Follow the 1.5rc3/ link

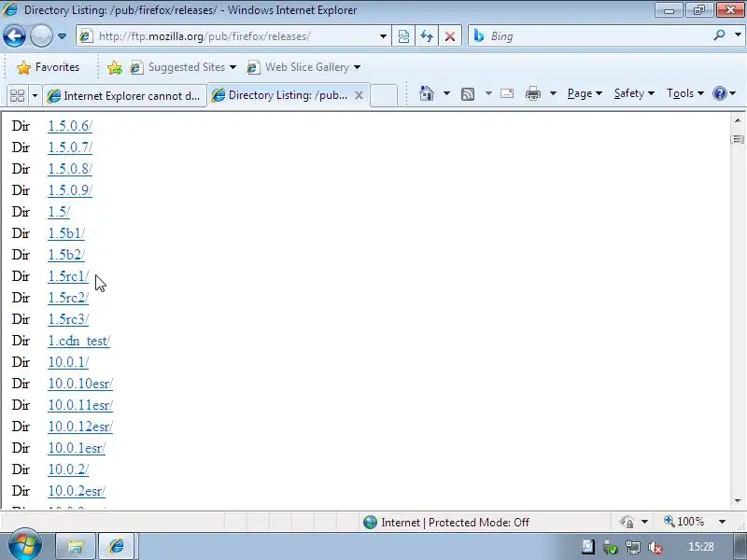click(x=68, y=319)
